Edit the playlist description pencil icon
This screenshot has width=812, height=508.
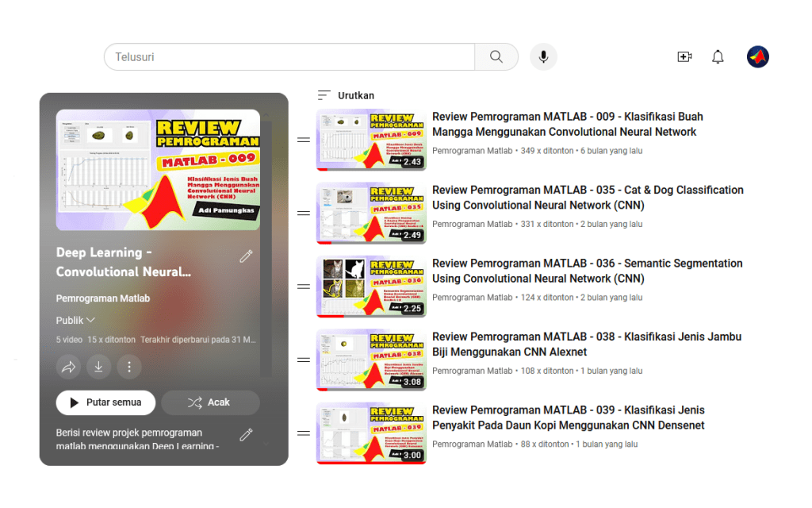246,435
